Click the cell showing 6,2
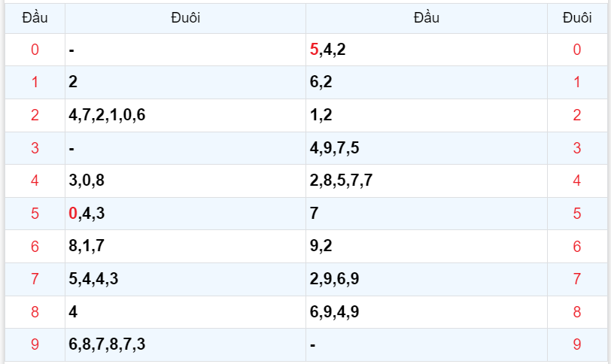The height and width of the screenshot is (364, 611). click(x=321, y=83)
